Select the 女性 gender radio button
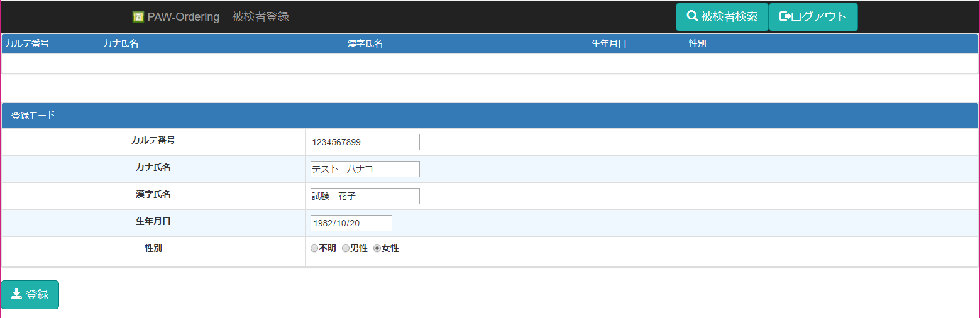This screenshot has width=980, height=318. click(377, 249)
